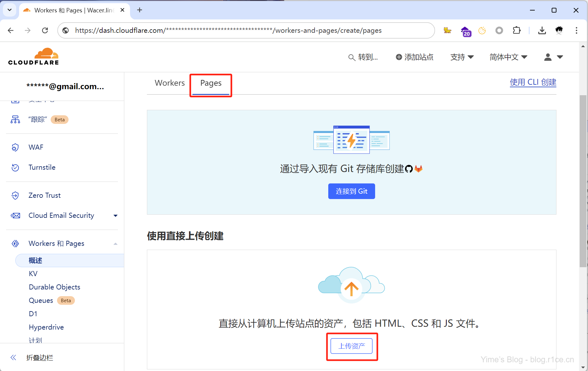Click the 上传资产 button
This screenshot has height=371, width=588.
(x=351, y=346)
